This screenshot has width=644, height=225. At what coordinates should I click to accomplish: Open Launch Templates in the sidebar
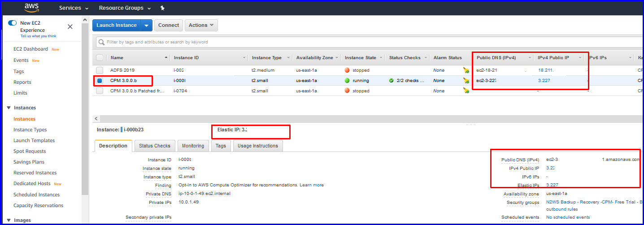tap(34, 141)
